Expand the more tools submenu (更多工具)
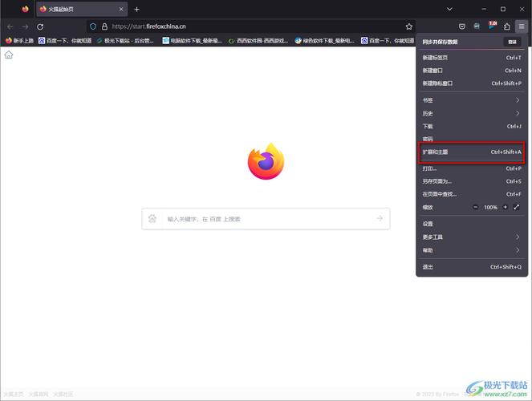 (x=472, y=237)
